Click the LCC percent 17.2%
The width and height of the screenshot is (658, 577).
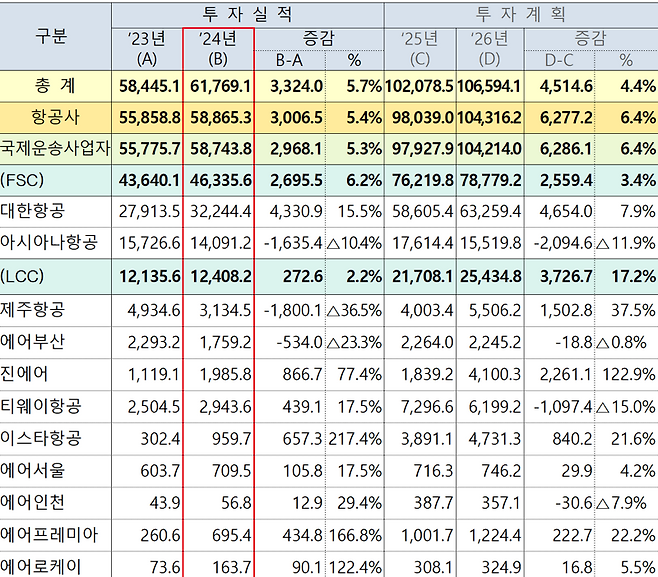(x=633, y=277)
